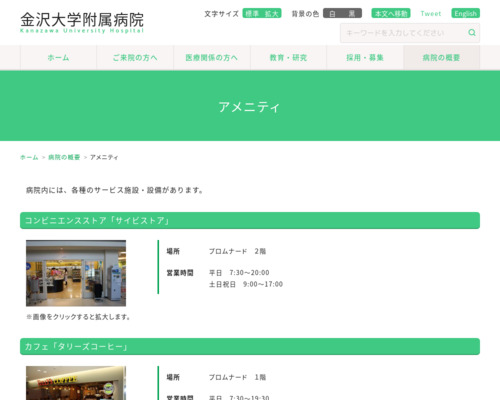Set text size to 拡大
500x400 pixels.
click(x=271, y=14)
